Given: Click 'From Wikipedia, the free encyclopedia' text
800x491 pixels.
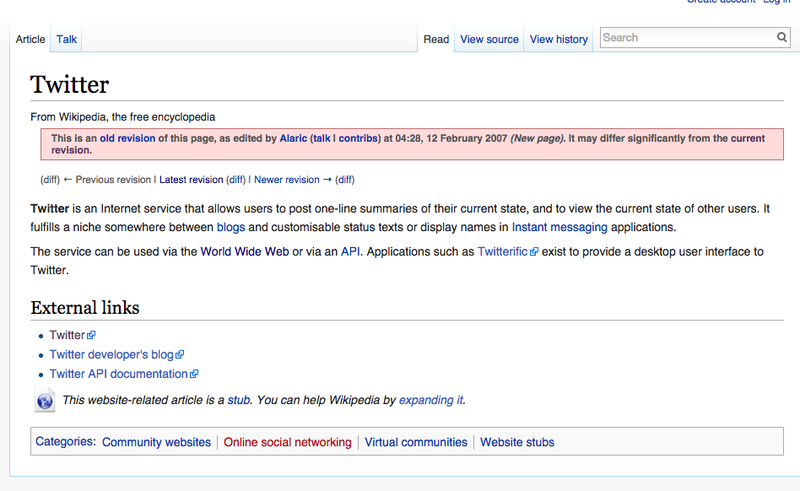Looking at the screenshot, I should (122, 117).
